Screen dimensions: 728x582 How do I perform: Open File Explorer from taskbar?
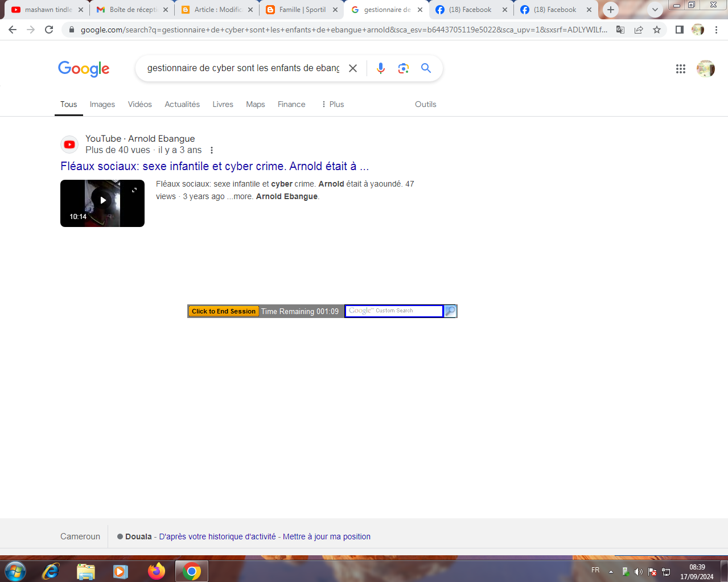coord(85,571)
